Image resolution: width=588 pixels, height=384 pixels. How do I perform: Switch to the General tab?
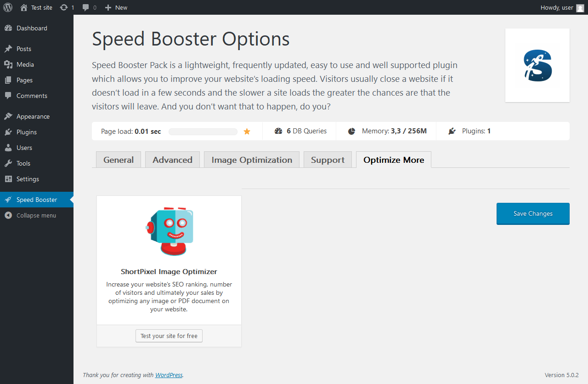pos(119,160)
